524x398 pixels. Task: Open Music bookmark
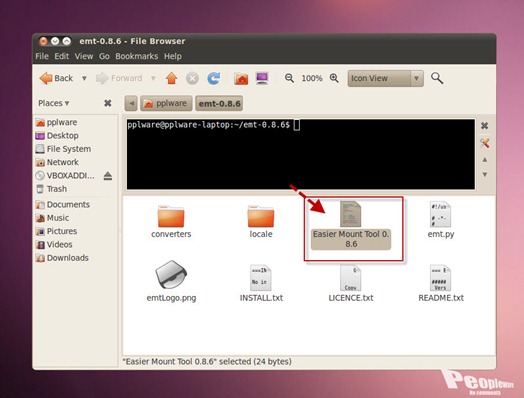[x=57, y=218]
